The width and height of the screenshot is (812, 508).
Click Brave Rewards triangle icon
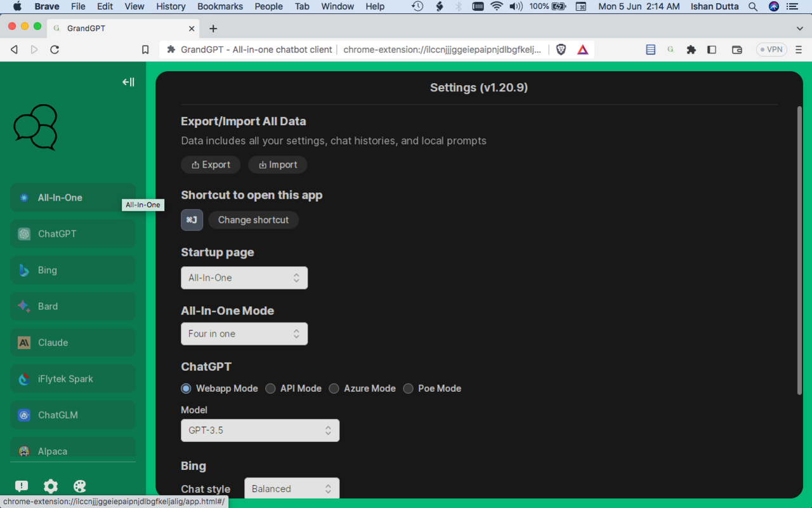click(x=582, y=50)
